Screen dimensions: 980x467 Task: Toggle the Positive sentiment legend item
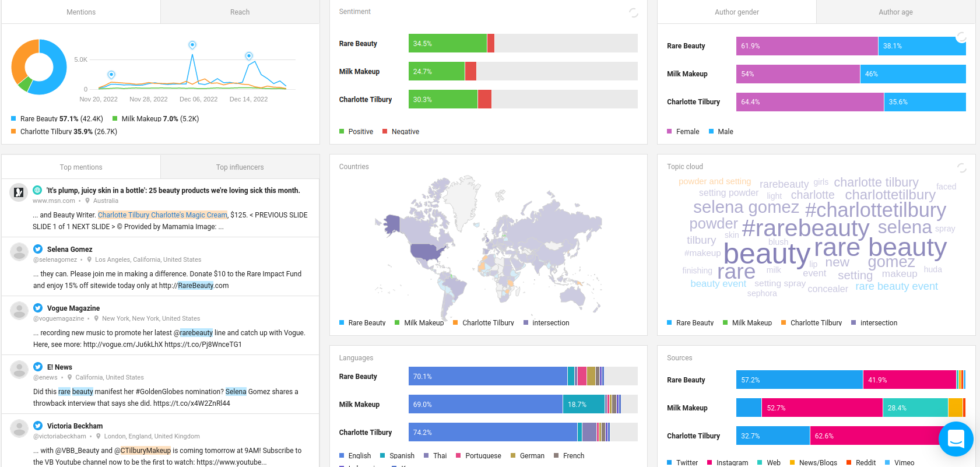[356, 132]
